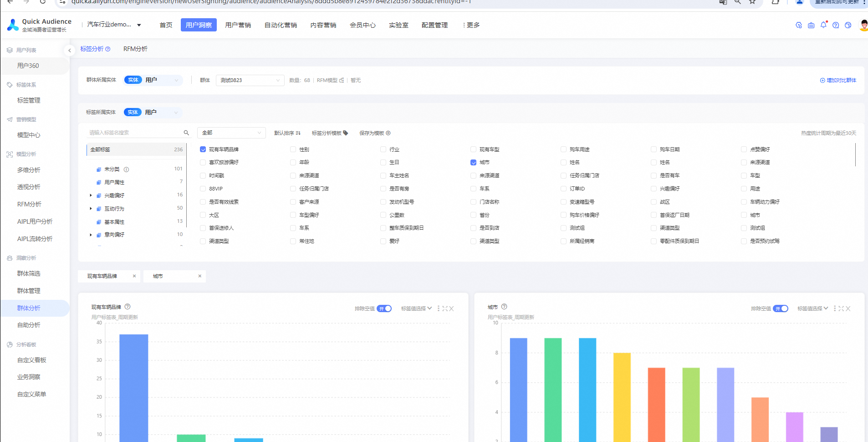868x442 pixels.
Task: Check the 88VIP tag checkbox
Action: pyautogui.click(x=203, y=189)
